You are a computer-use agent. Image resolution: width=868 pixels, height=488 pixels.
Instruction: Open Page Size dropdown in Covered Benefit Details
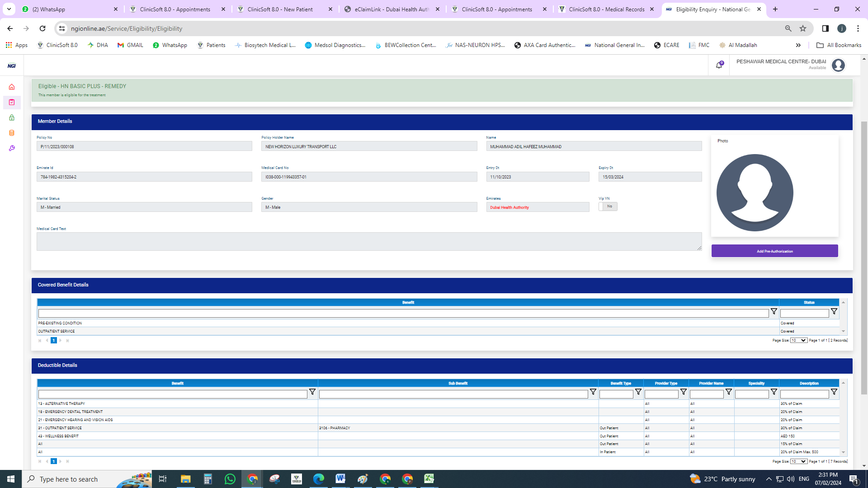click(798, 340)
